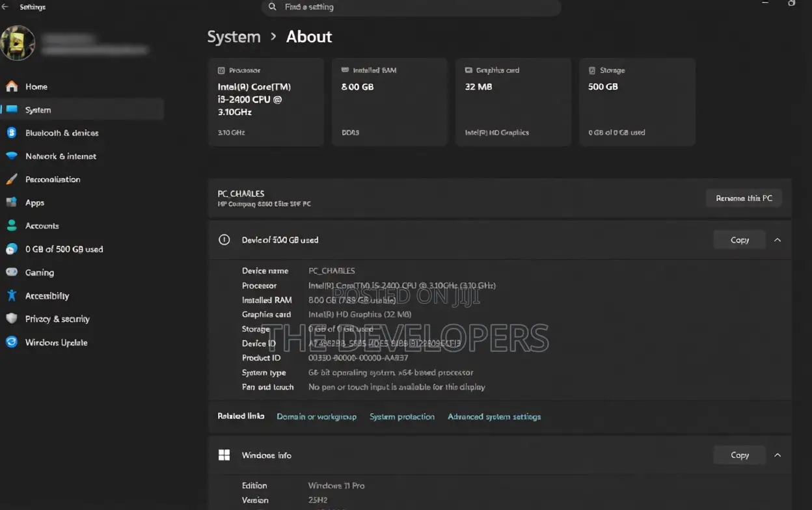This screenshot has width=812, height=510.
Task: Click the Device ID value text
Action: [385, 343]
